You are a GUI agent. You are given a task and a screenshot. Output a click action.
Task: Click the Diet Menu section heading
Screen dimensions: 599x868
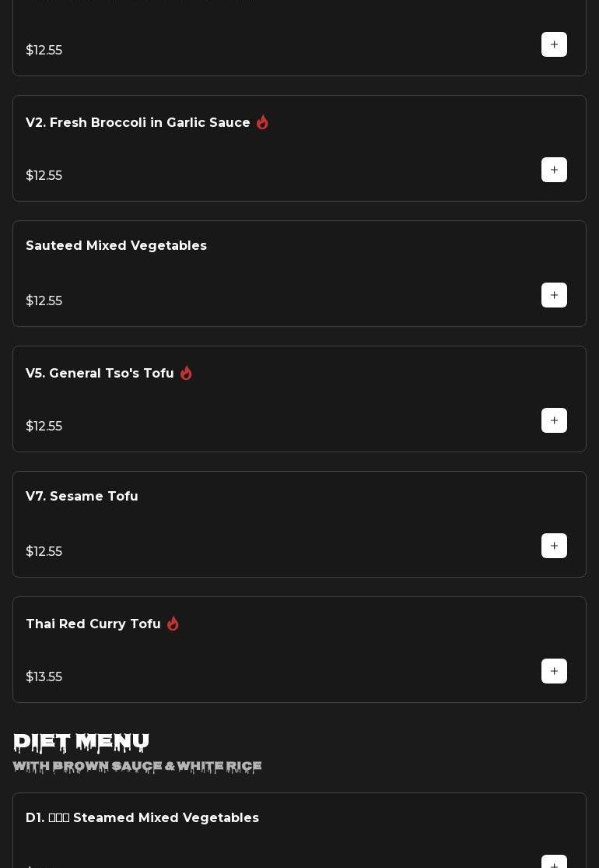pyautogui.click(x=81, y=742)
